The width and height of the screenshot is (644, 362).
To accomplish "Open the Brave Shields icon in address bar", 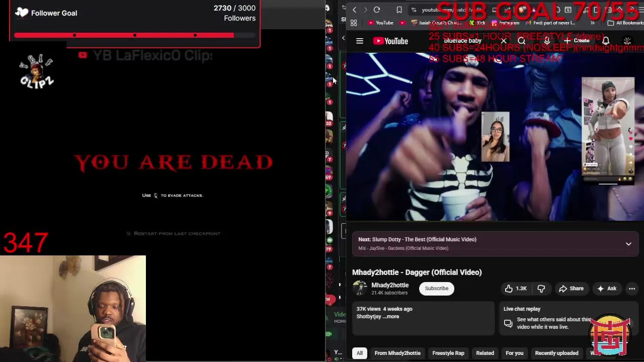I will click(522, 10).
